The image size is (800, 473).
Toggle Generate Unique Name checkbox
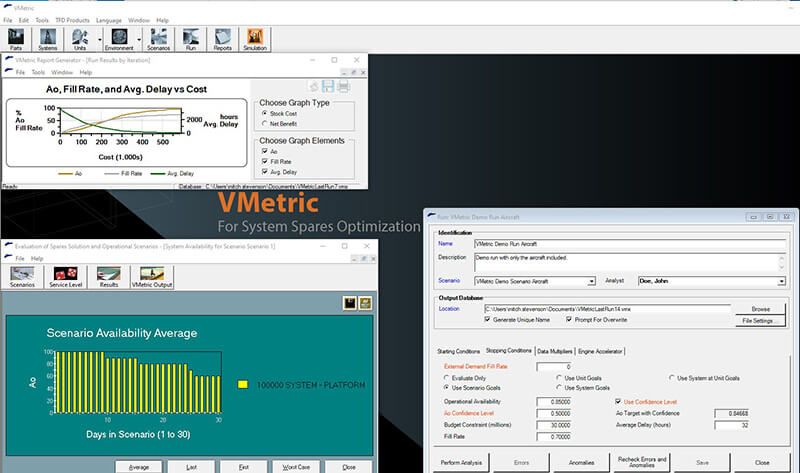487,319
